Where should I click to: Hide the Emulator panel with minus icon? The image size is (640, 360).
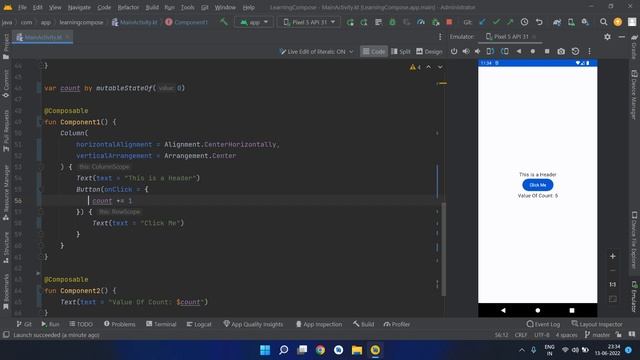pos(622,37)
